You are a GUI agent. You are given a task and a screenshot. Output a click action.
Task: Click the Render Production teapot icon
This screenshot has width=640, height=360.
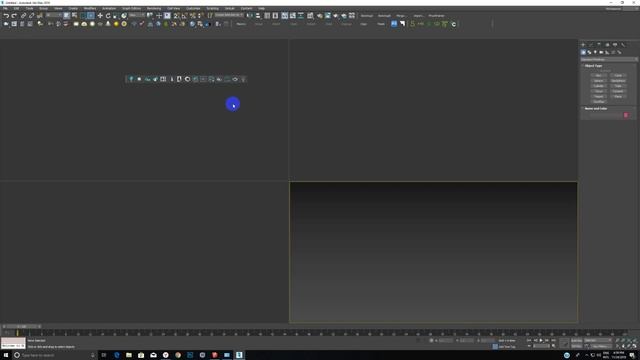click(x=336, y=16)
